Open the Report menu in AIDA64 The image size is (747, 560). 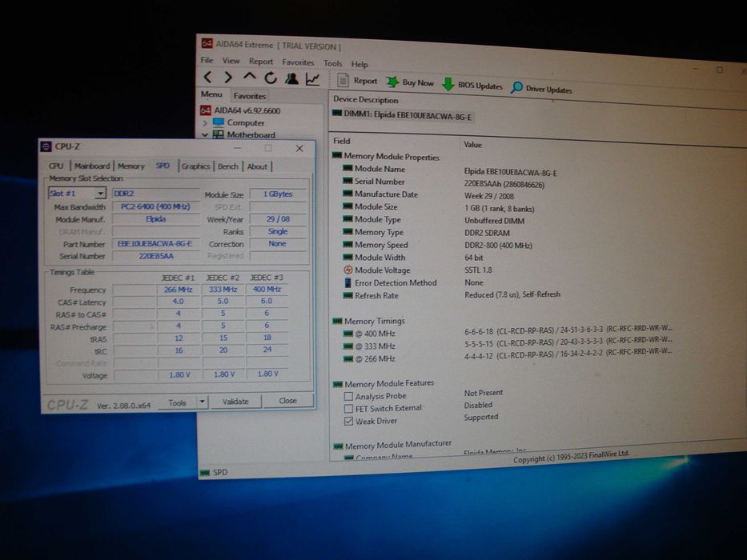261,62
